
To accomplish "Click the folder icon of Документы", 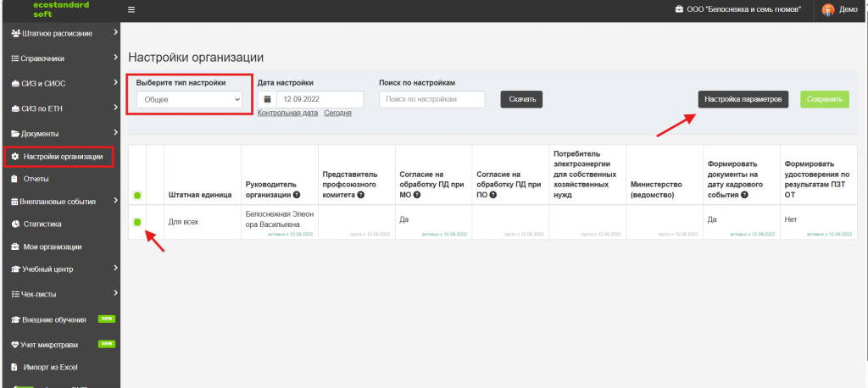I will tap(15, 133).
